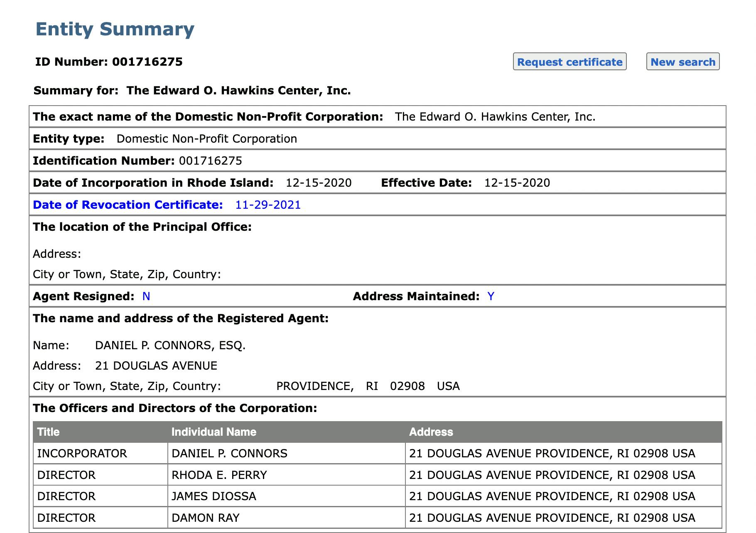The height and width of the screenshot is (533, 756).
Task: Select the INCORPORATOR title cell
Action: pyautogui.click(x=82, y=453)
